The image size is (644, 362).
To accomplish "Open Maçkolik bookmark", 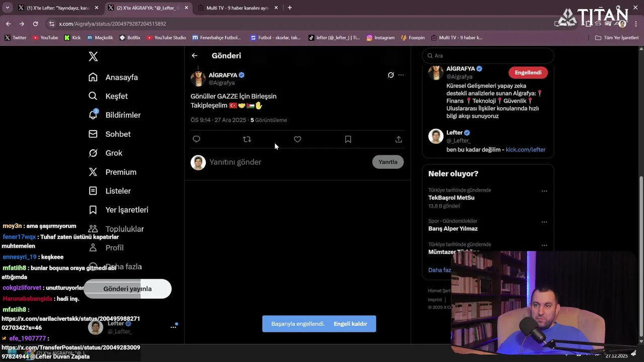I will pyautogui.click(x=100, y=38).
